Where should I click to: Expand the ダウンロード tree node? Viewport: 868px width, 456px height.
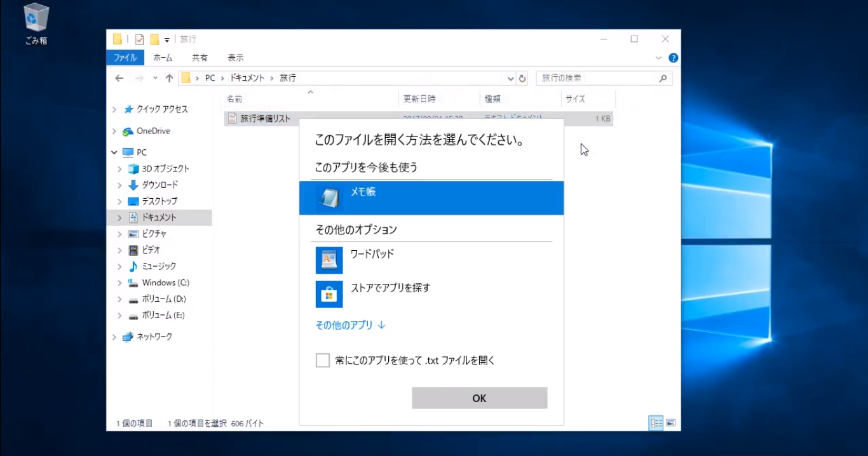pyautogui.click(x=119, y=185)
